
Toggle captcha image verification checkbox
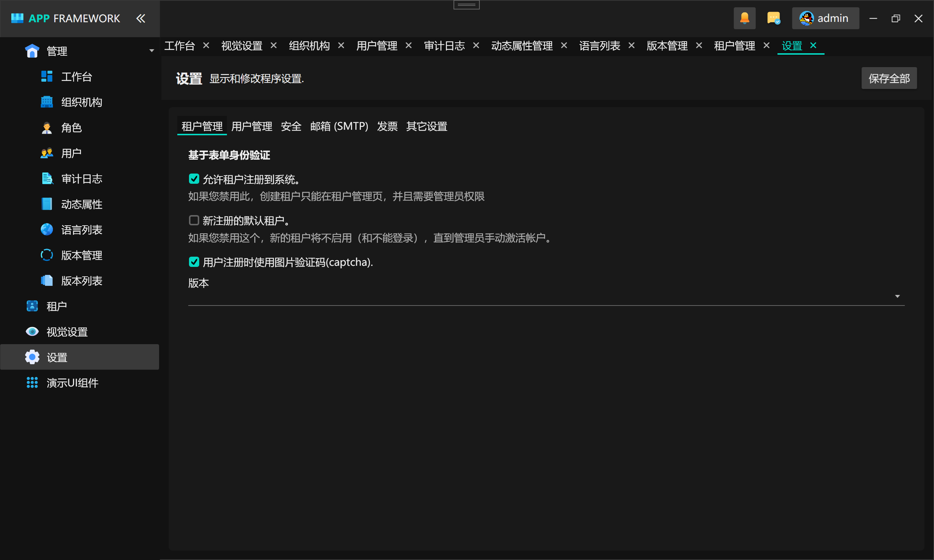pyautogui.click(x=194, y=262)
